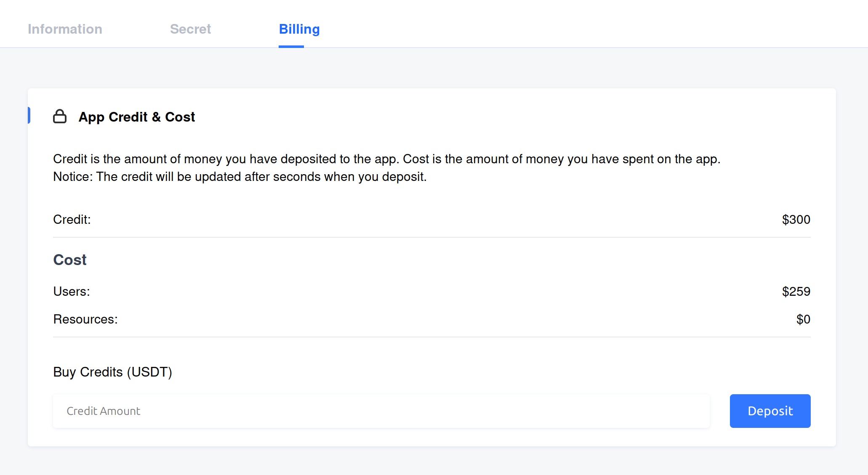The width and height of the screenshot is (868, 475).
Task: Select the Billing tab
Action: pyautogui.click(x=299, y=29)
